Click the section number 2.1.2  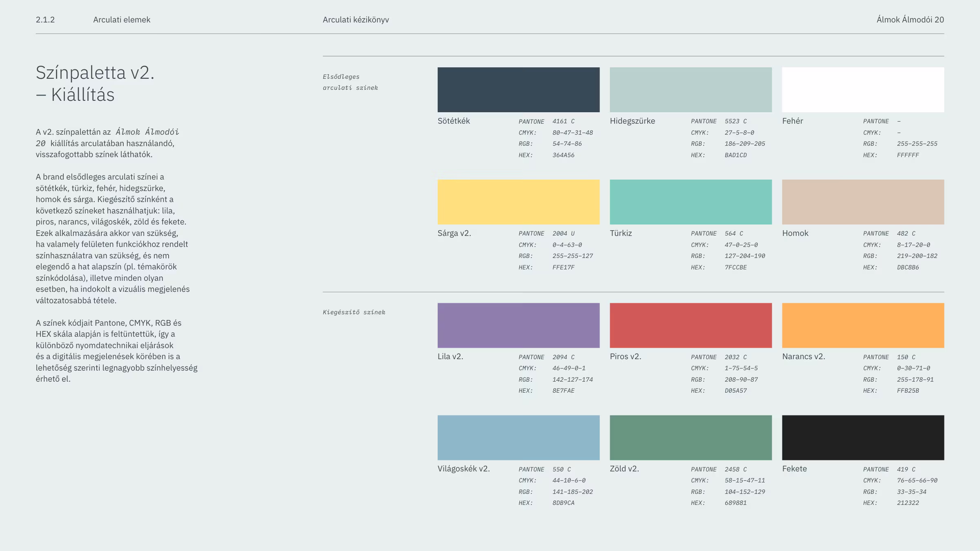click(45, 20)
